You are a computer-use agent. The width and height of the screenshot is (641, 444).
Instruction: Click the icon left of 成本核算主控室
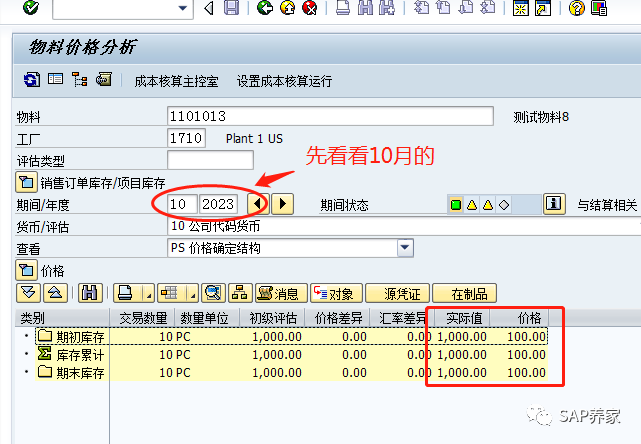(104, 79)
